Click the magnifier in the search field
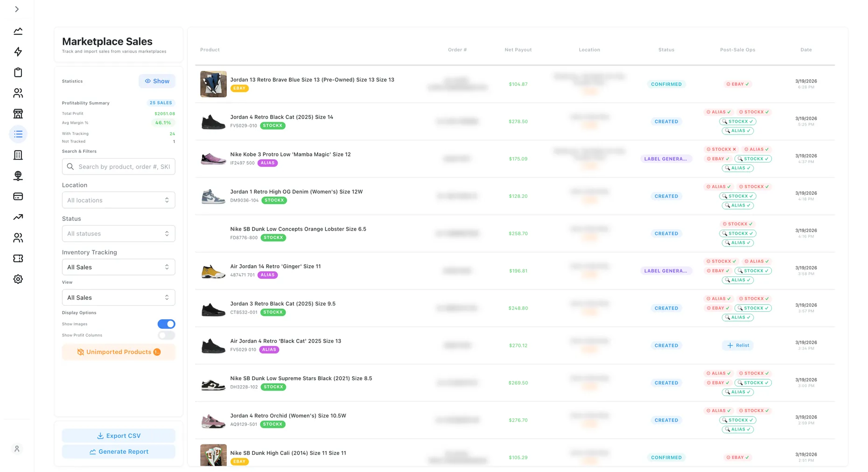868x472 pixels. pos(70,167)
